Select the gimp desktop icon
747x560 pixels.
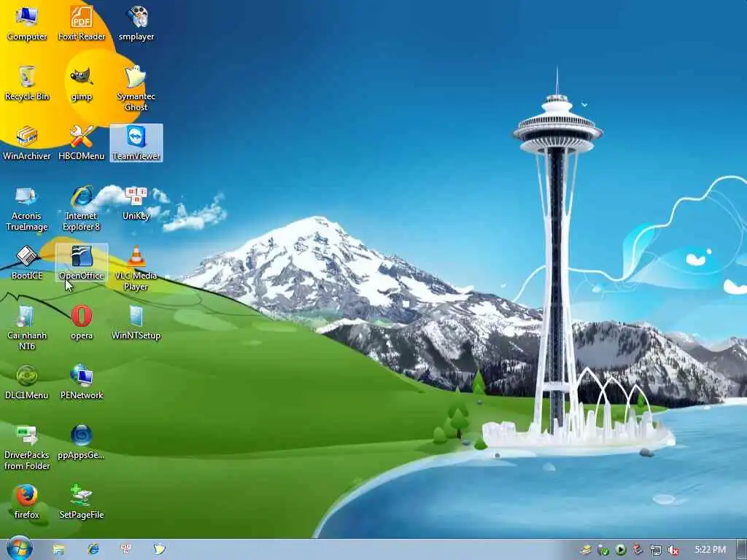tap(82, 83)
